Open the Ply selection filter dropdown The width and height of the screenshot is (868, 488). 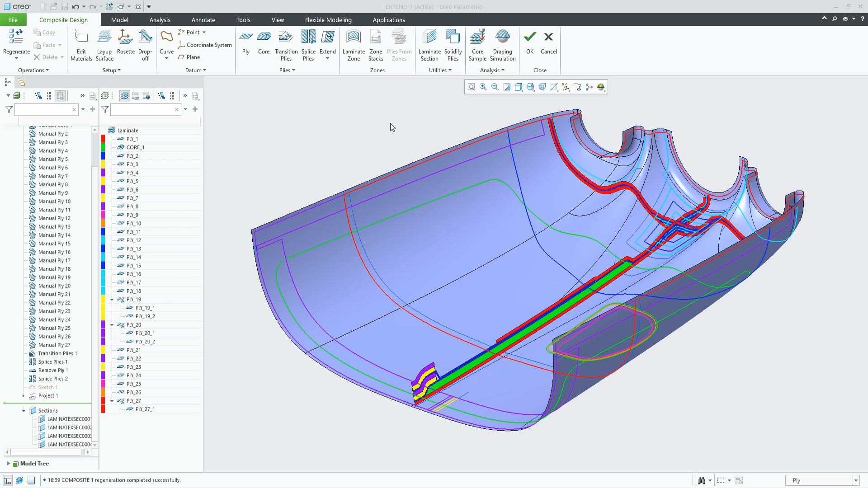pos(856,481)
